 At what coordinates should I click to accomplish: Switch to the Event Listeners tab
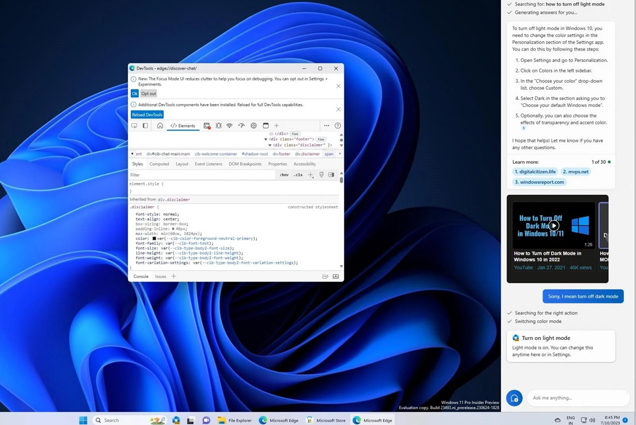pos(208,164)
